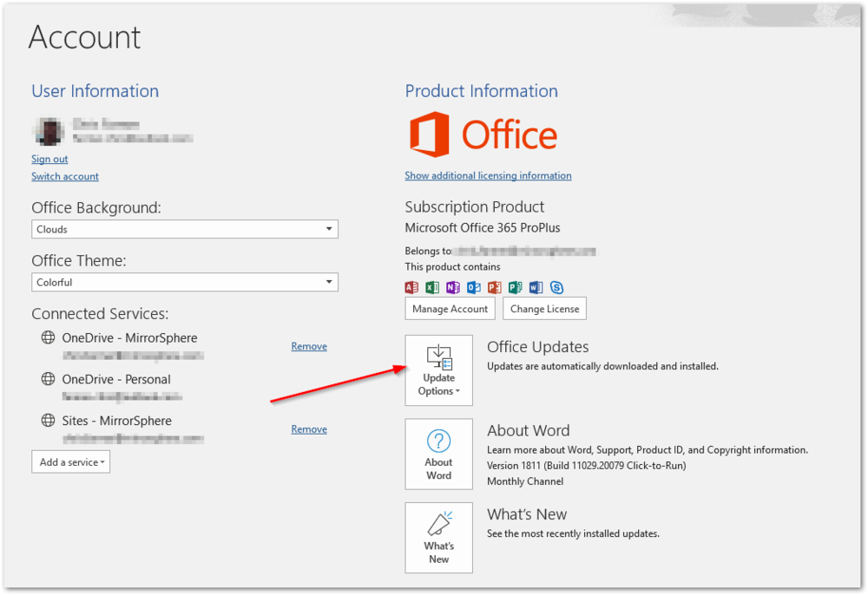Viewport: 868px width, 595px height.
Task: Open the Update Options menu button
Action: click(x=439, y=370)
